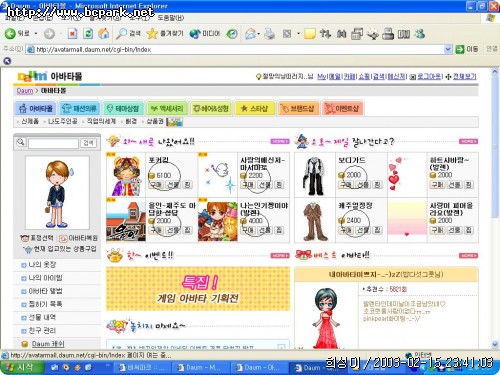500x375 pixels.
Task: Open the 로그아웃 logout link
Action: [x=429, y=77]
